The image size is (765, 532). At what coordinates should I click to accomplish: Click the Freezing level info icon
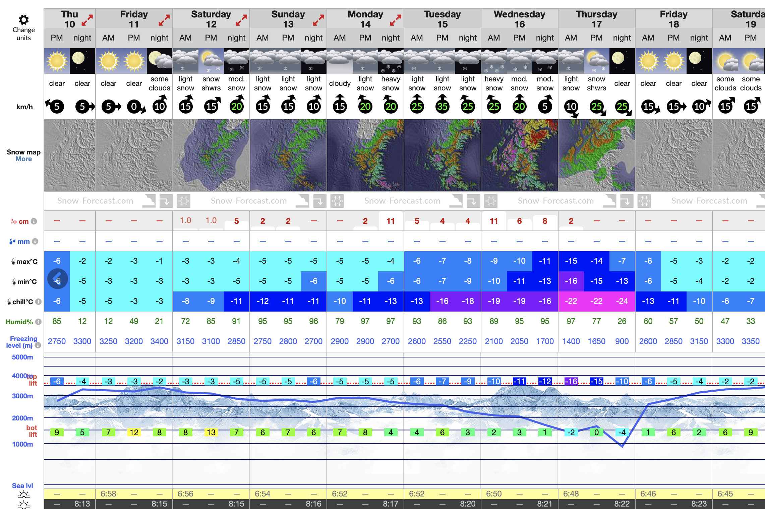38,345
